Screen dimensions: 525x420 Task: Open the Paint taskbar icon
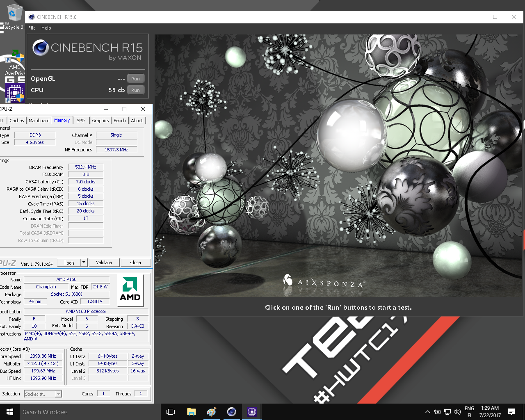tap(211, 412)
